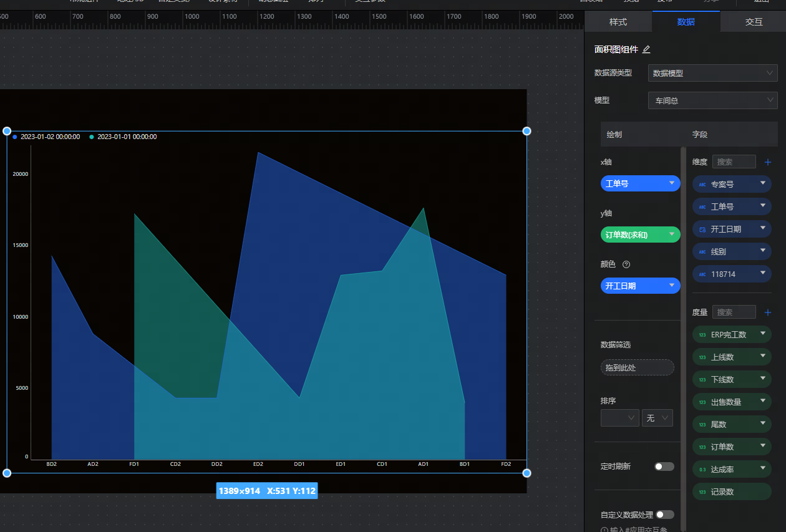Click the edit pencil icon beside 面积图组件

(646, 49)
